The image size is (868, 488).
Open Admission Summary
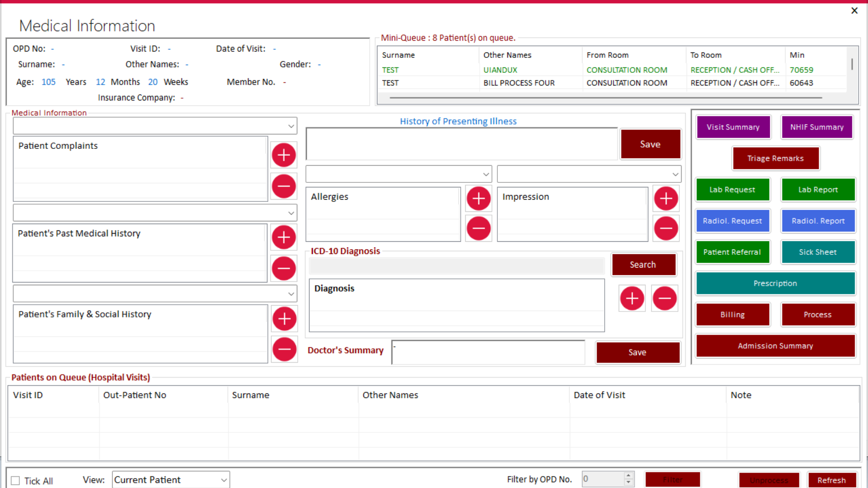click(775, 346)
